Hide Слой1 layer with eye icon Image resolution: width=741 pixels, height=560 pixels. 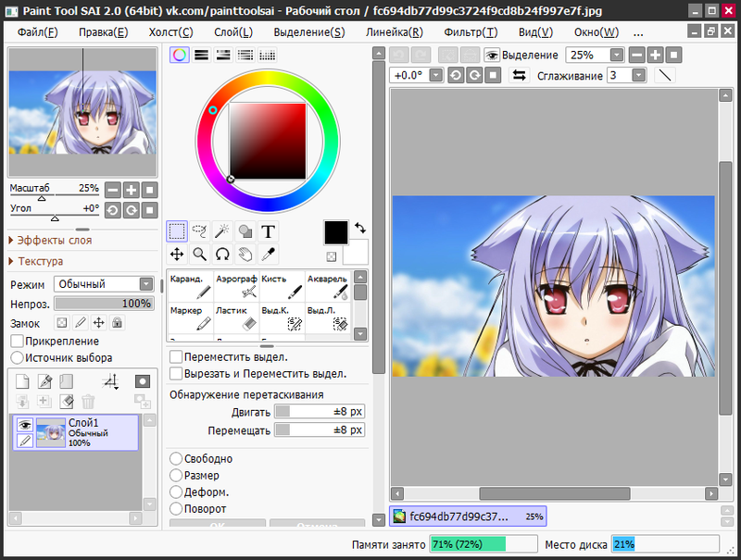(25, 425)
